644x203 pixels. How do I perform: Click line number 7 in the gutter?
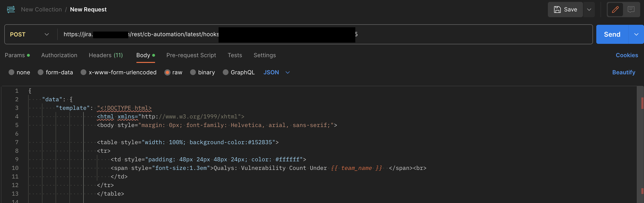coord(17,142)
